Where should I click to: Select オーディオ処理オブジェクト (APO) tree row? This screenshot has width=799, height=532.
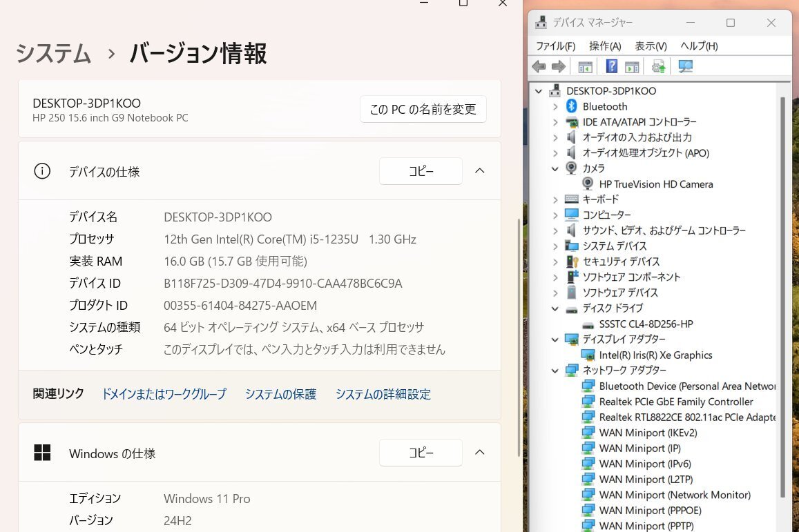tap(646, 152)
